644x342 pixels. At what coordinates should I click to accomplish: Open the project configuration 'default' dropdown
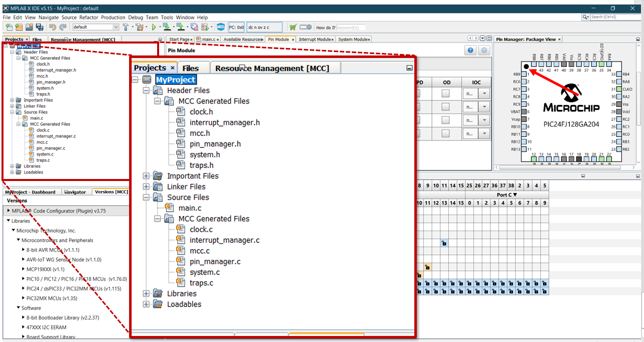(x=96, y=27)
